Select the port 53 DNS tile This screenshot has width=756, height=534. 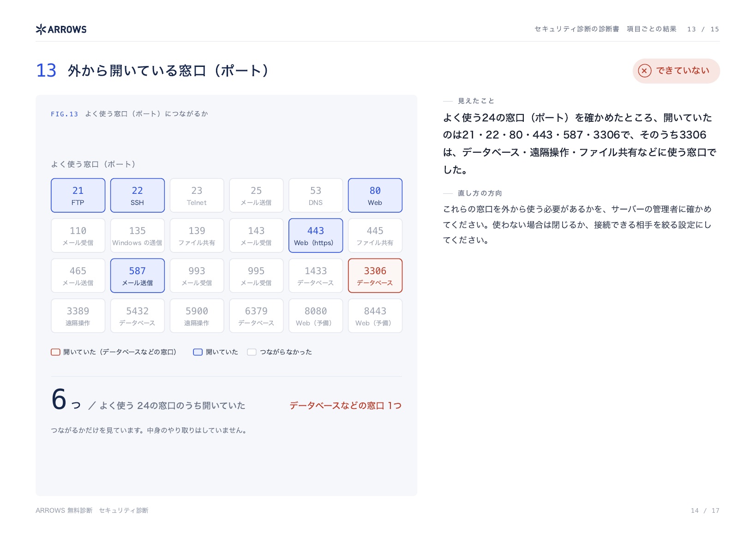(316, 195)
